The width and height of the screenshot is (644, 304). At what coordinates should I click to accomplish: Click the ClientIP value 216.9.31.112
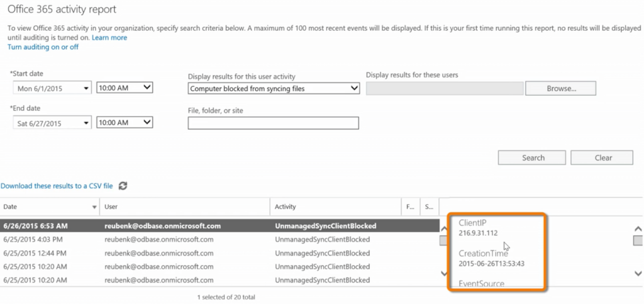pos(478,233)
